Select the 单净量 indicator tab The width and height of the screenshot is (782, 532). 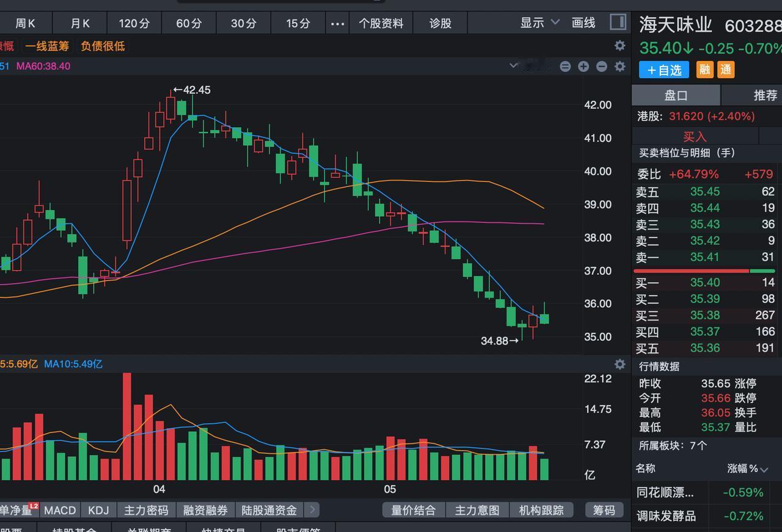20,509
